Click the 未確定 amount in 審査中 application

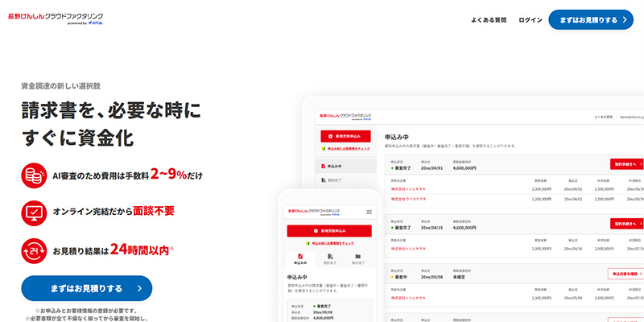tap(460, 277)
